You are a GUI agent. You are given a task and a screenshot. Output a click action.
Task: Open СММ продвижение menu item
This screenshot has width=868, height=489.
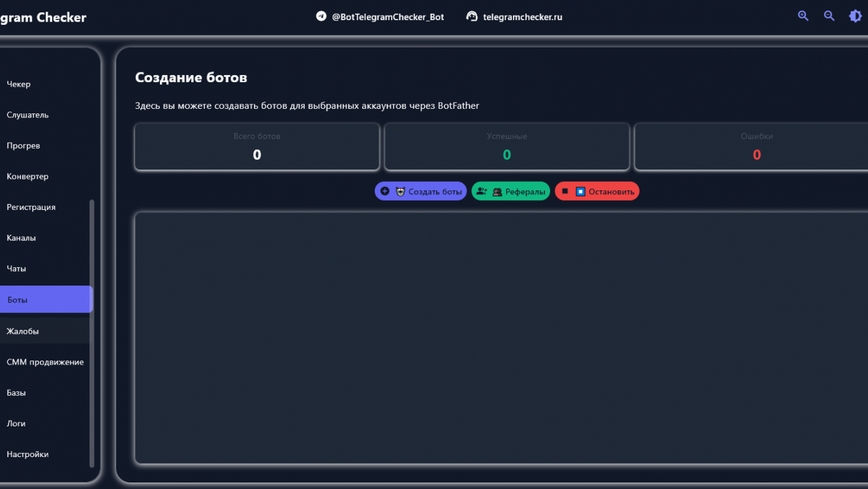pos(45,362)
